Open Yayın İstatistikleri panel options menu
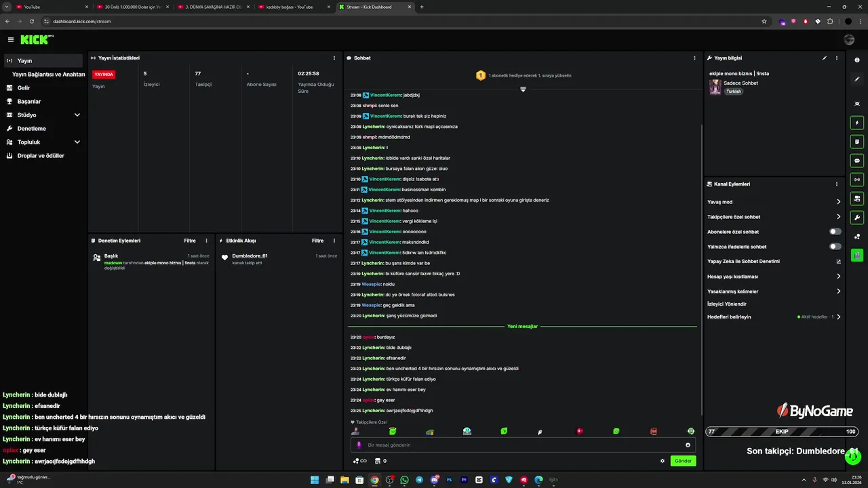 pos(334,58)
